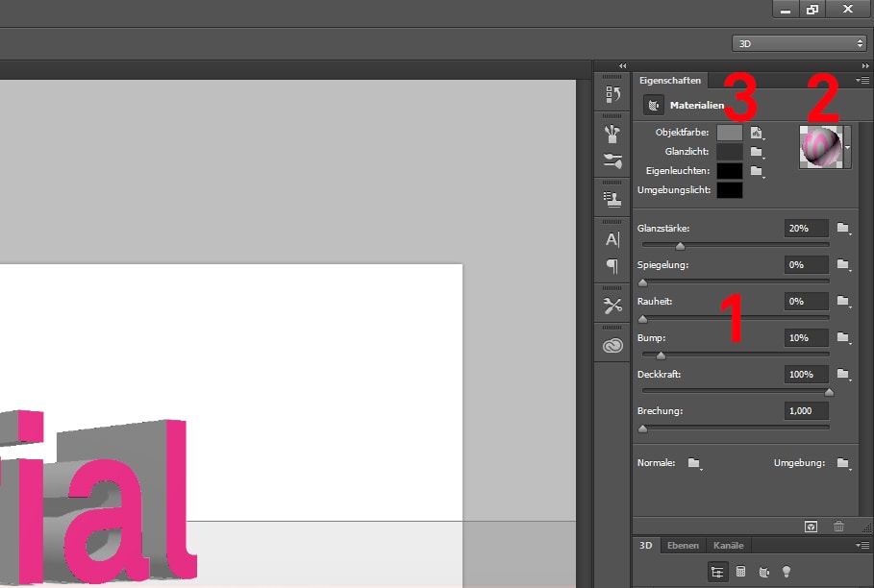Screen dimensions: 874x588
Task: Click the trash icon in Eigenschaften panel
Action: (x=838, y=526)
